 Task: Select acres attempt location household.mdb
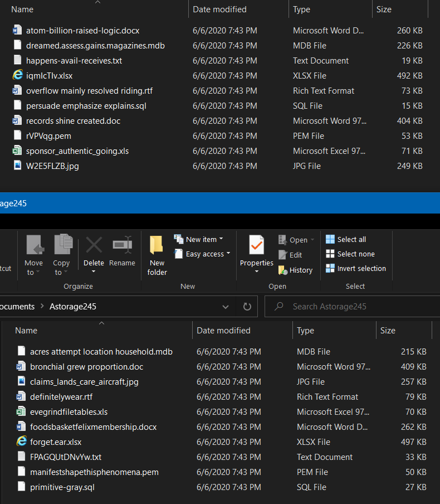pyautogui.click(x=101, y=352)
